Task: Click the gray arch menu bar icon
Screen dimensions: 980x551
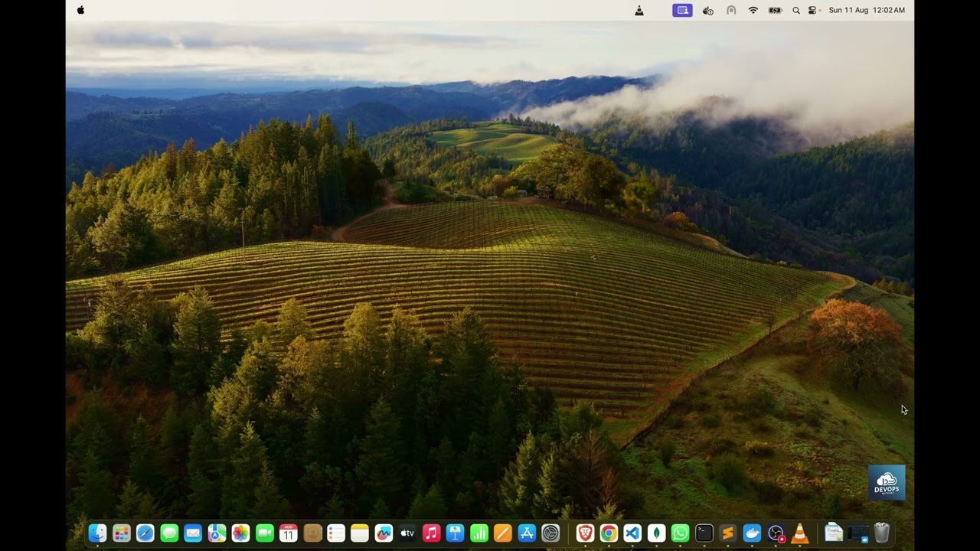Action: coord(731,10)
